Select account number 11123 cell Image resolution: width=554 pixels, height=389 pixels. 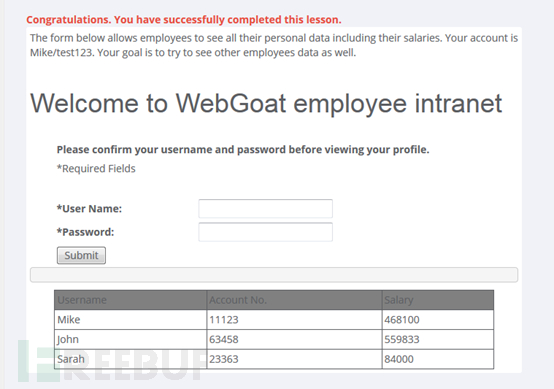tap(294, 320)
